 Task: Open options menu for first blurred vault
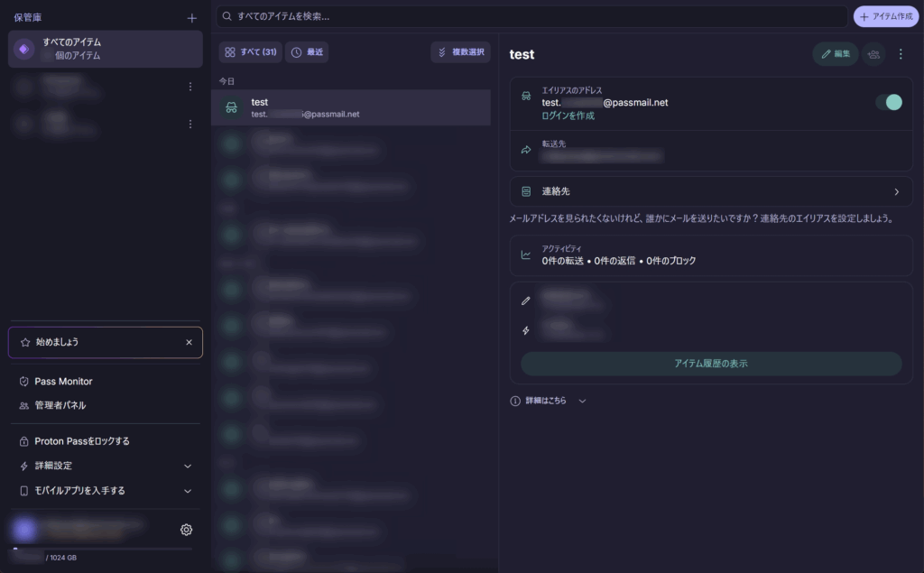click(x=190, y=87)
